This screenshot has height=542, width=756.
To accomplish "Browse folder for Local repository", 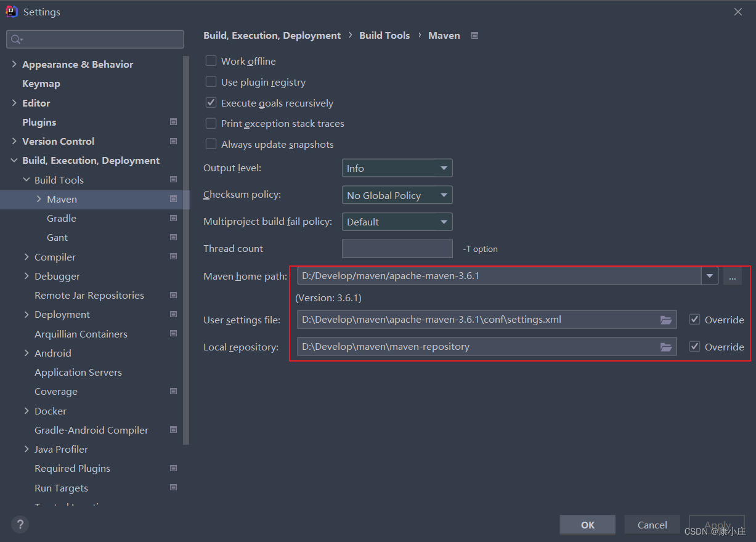I will click(x=666, y=347).
